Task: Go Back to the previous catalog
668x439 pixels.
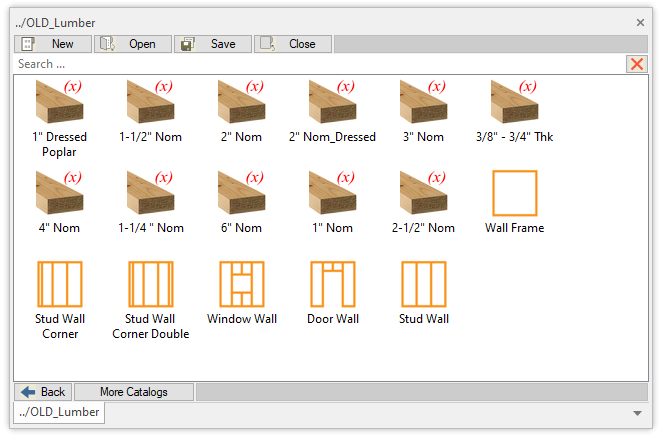Action: pos(43,392)
